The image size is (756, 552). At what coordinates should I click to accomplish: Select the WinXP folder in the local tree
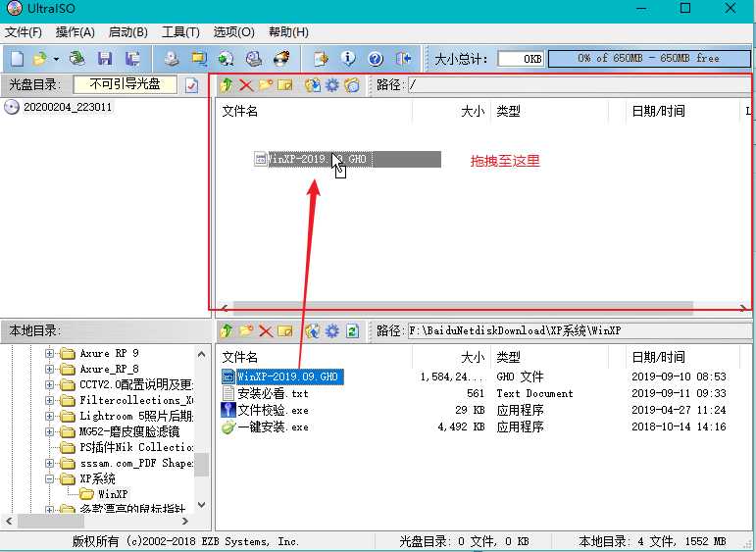click(113, 494)
